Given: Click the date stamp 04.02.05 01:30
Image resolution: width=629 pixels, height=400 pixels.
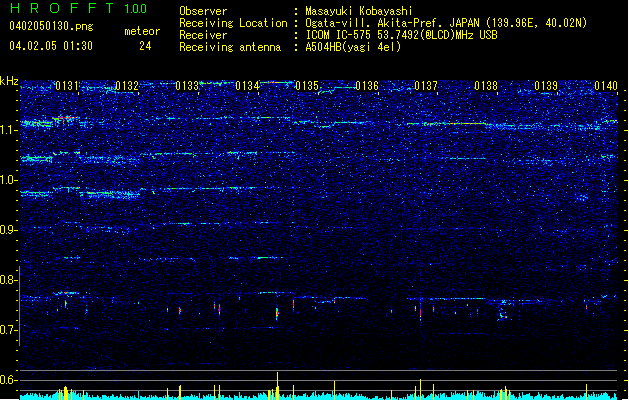Looking at the screenshot, I should 51,46.
